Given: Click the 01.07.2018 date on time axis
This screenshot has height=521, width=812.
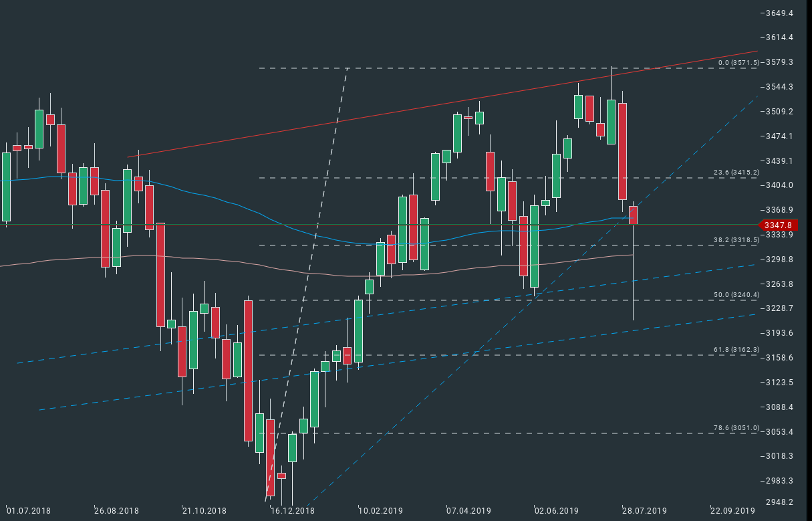Looking at the screenshot, I should pyautogui.click(x=28, y=511).
